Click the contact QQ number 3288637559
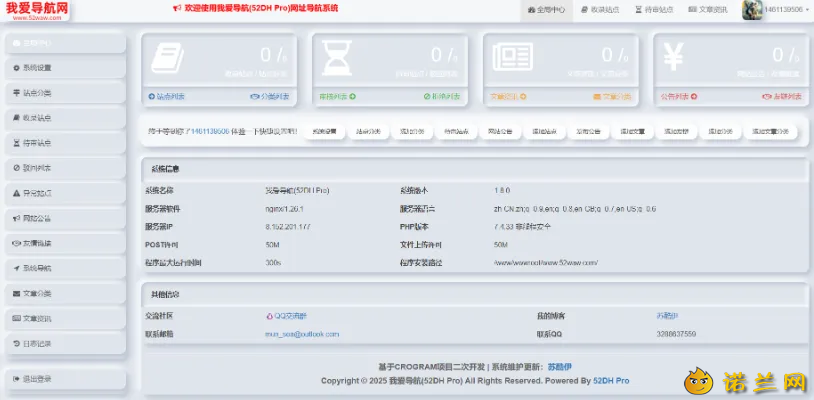The height and width of the screenshot is (400, 814). (675, 335)
